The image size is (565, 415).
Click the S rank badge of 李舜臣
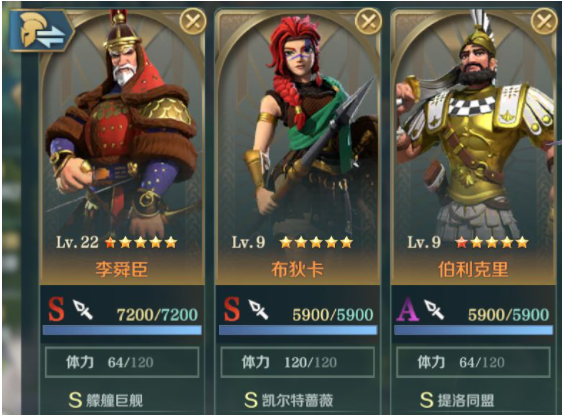pyautogui.click(x=57, y=309)
